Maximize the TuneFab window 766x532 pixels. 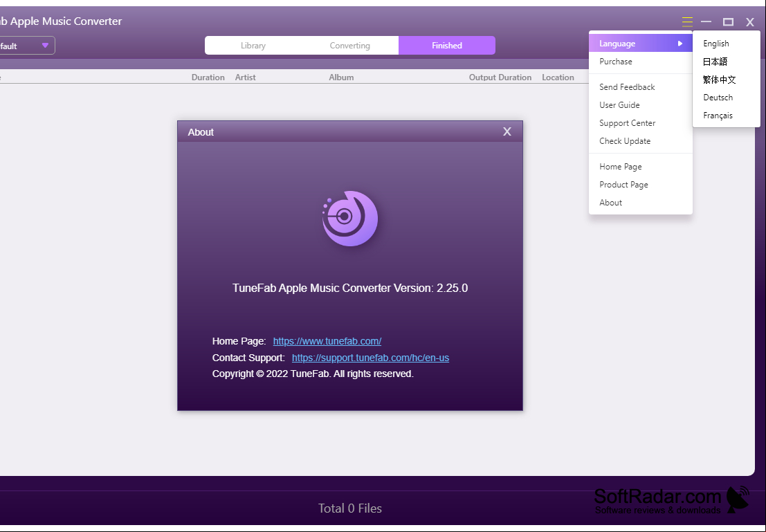(x=729, y=21)
